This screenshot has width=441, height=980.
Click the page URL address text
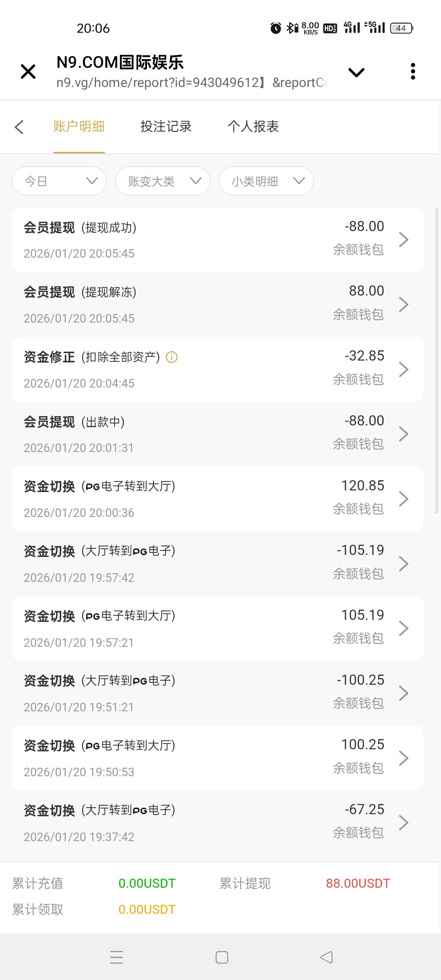point(192,83)
